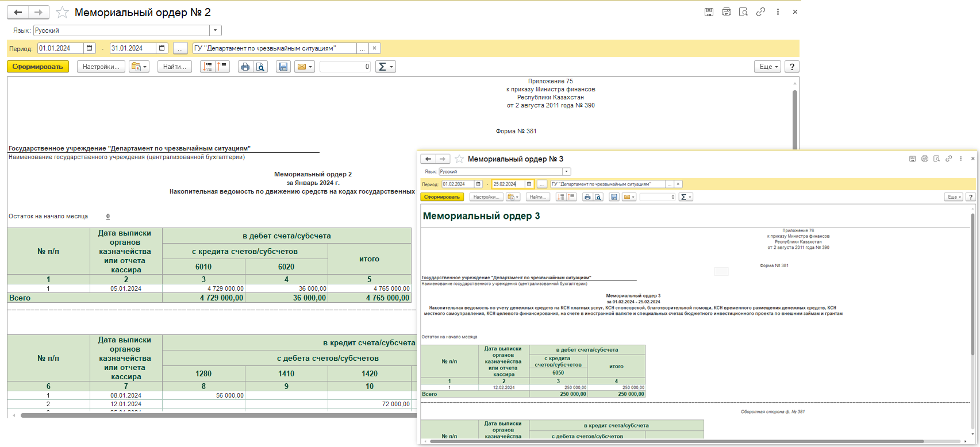
Task: Clear organization field in order № 2 window
Action: [375, 48]
